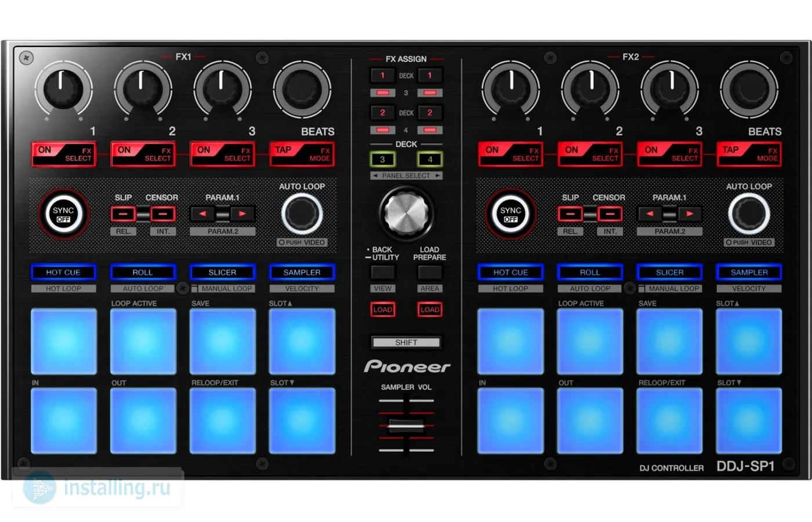Hit the left LOOP ACTIVE performance pad
The width and height of the screenshot is (812, 522).
click(143, 341)
